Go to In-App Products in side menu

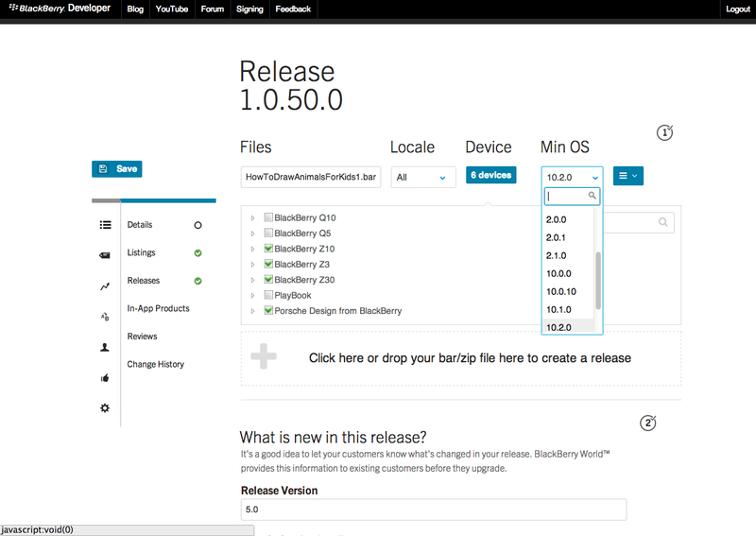pos(158,308)
